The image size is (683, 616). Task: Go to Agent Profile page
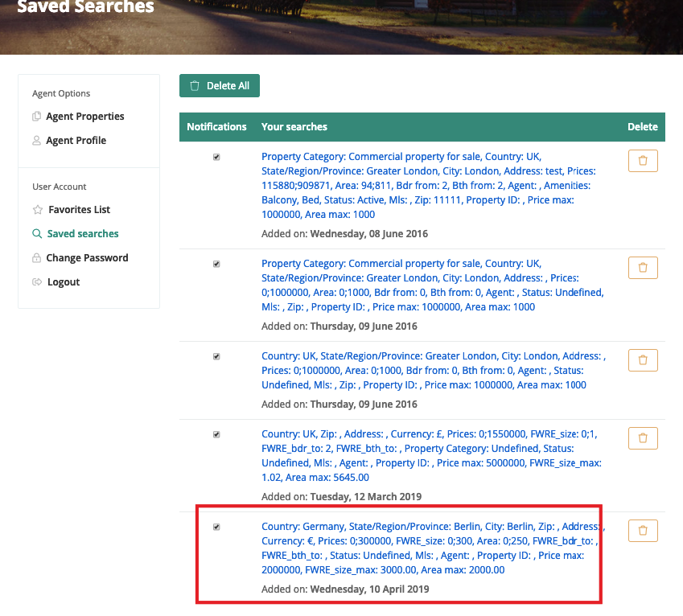(x=76, y=141)
